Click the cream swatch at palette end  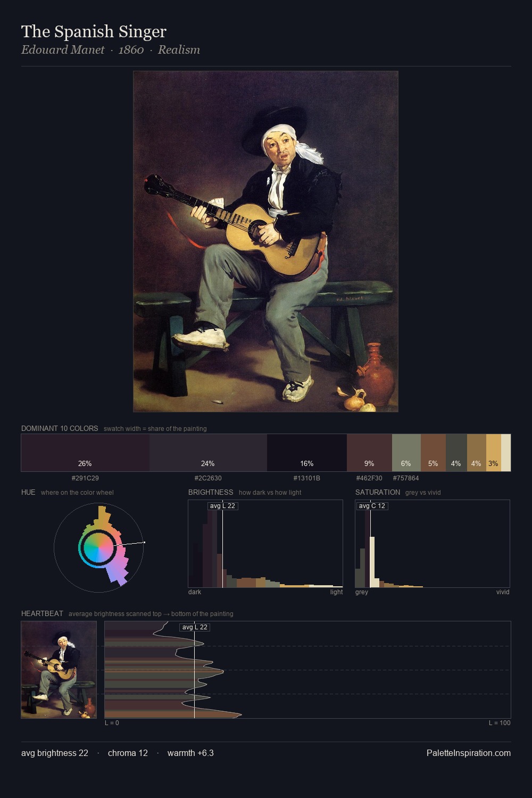click(506, 453)
